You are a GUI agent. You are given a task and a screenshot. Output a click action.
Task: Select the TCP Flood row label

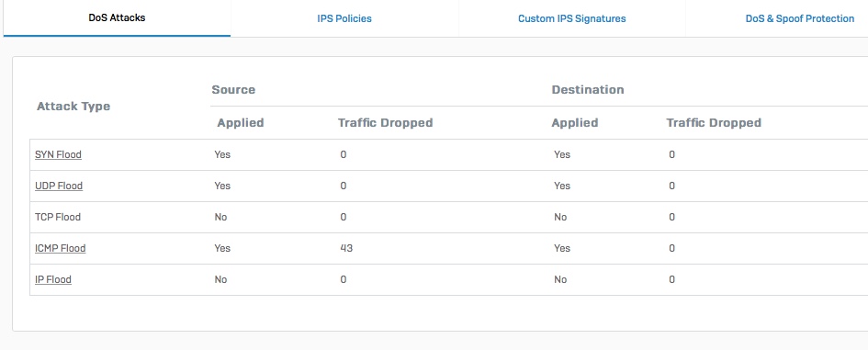click(x=58, y=217)
